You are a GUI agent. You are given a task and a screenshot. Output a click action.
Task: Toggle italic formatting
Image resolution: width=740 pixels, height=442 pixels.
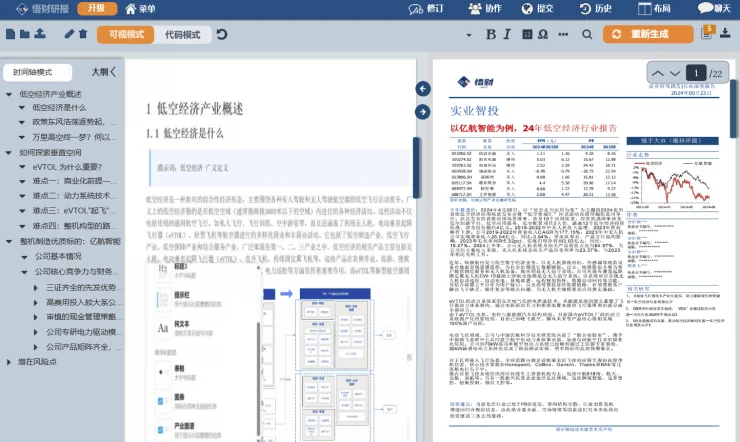pos(507,34)
